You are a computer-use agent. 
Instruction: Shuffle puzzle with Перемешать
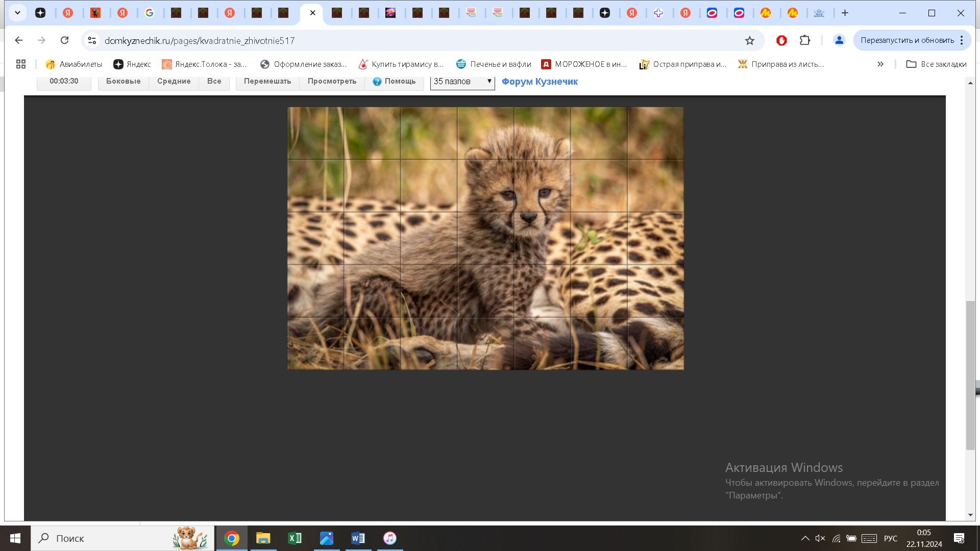(x=267, y=82)
